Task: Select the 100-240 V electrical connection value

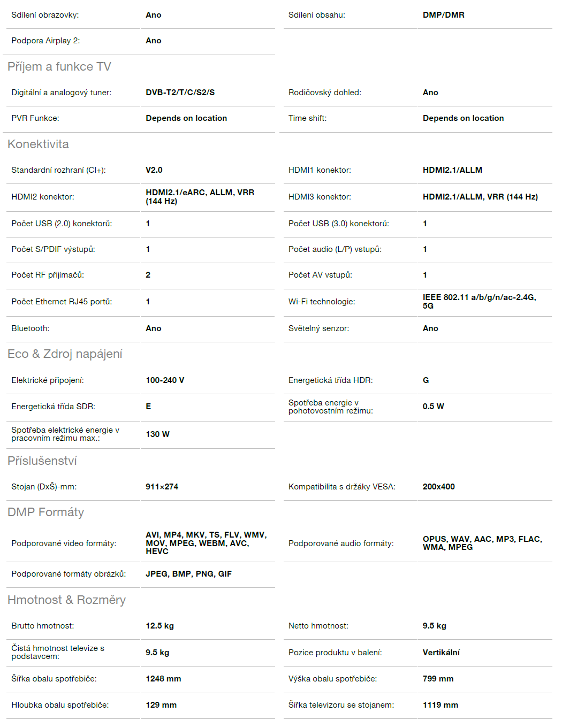Action: [x=165, y=380]
